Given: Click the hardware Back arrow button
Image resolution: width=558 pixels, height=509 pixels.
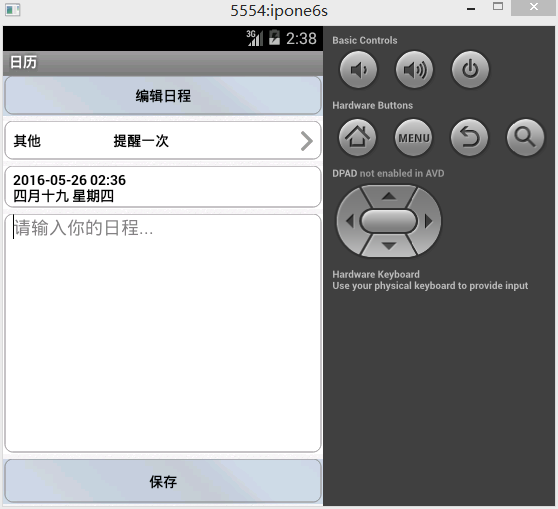Looking at the screenshot, I should 469,137.
